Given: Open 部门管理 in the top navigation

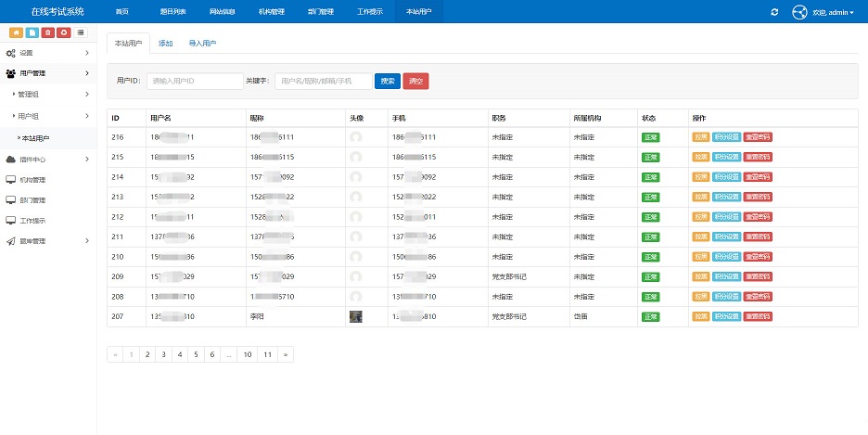Looking at the screenshot, I should 321,12.
